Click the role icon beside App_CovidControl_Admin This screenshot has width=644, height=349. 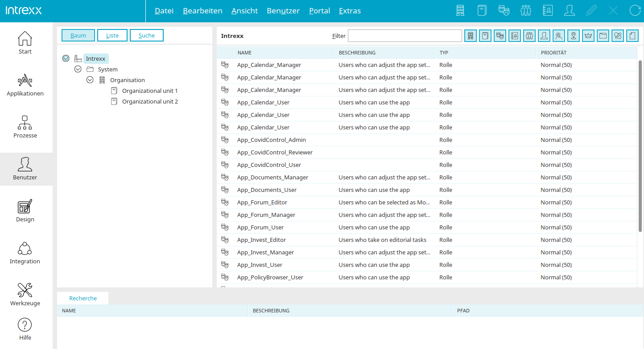[x=225, y=140]
